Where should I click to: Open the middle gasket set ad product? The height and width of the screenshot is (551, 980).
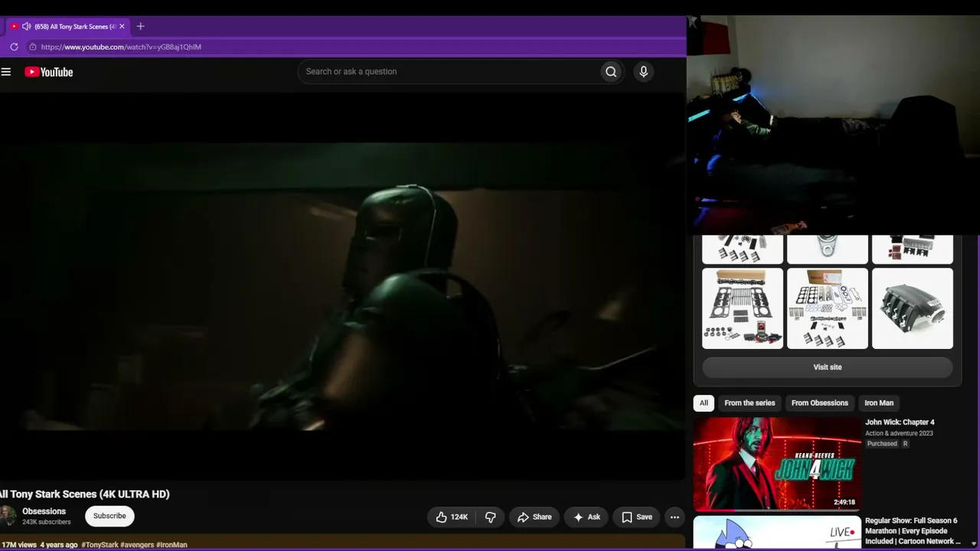[828, 308]
